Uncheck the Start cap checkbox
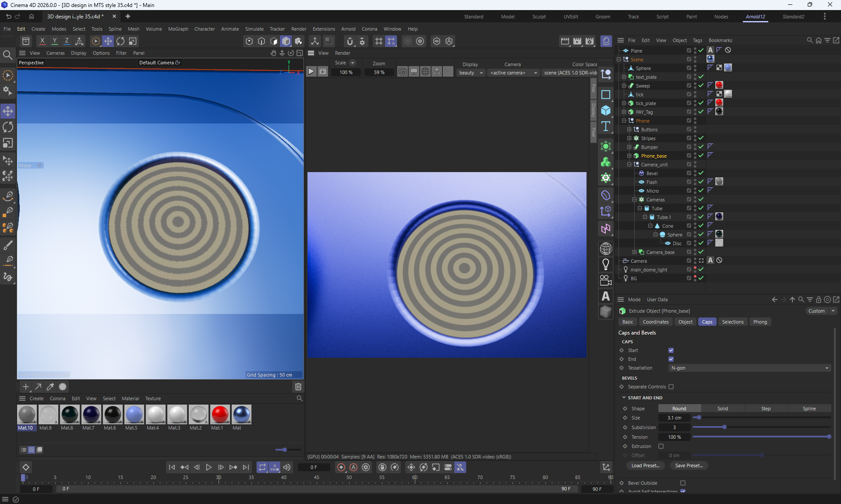Viewport: 841px width, 504px height. coord(671,350)
